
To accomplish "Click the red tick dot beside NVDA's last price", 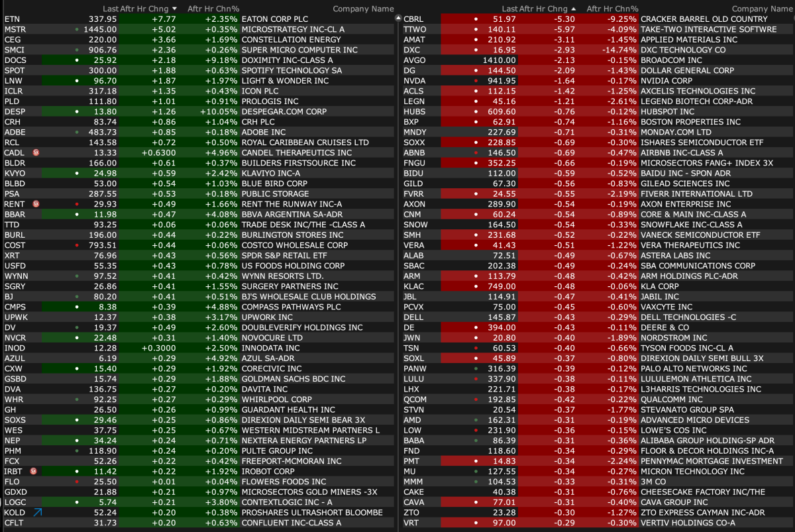I will coord(476,81).
